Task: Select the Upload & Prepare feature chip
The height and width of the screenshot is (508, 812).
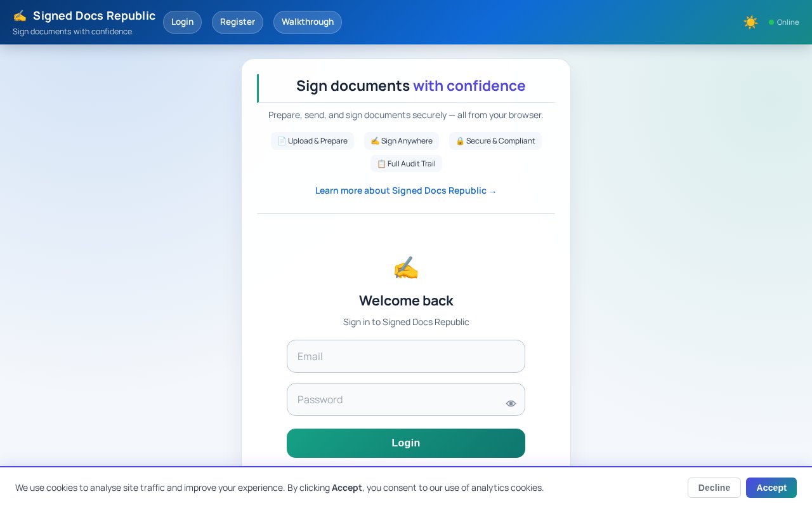Action: [x=313, y=141]
